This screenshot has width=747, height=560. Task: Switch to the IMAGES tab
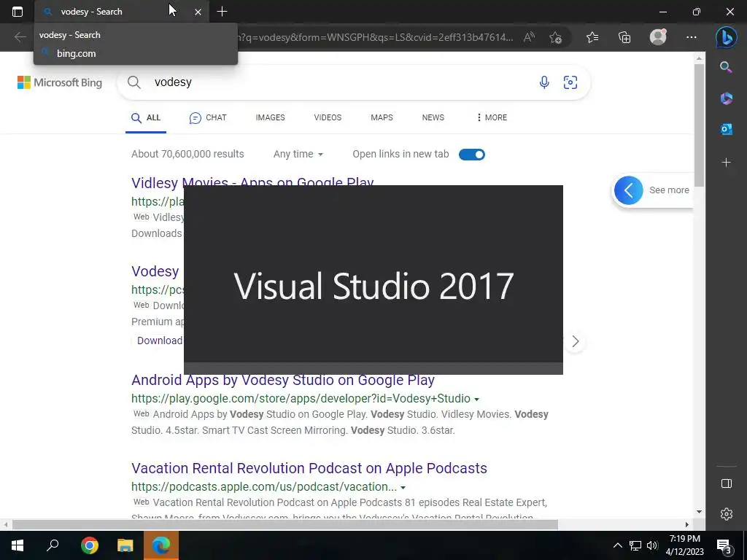[x=270, y=117]
